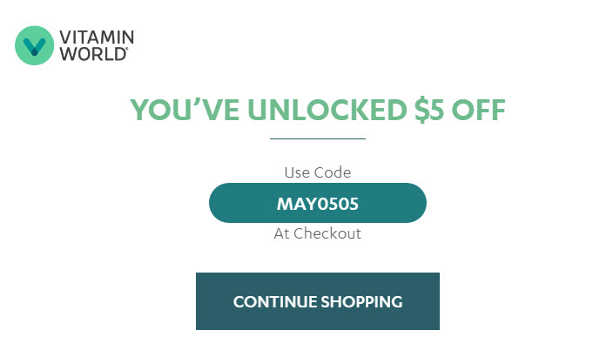Click the At Checkout label

[x=318, y=233]
